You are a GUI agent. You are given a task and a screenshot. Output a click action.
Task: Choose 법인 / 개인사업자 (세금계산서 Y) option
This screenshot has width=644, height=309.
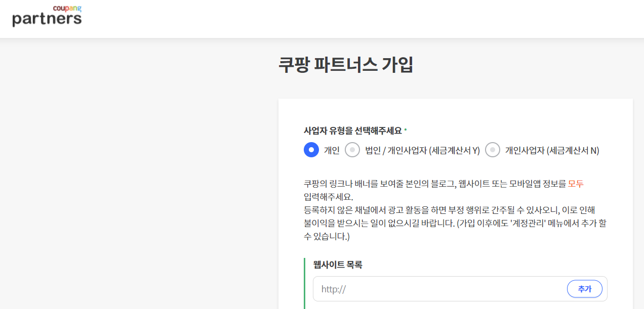click(352, 150)
